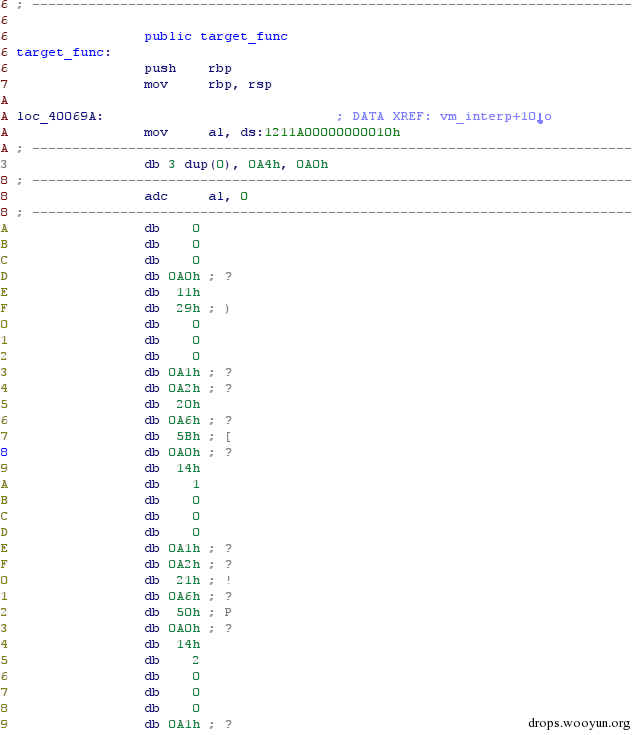Select the 'db 21h' byte line
The height and width of the screenshot is (735, 634).
point(187,580)
